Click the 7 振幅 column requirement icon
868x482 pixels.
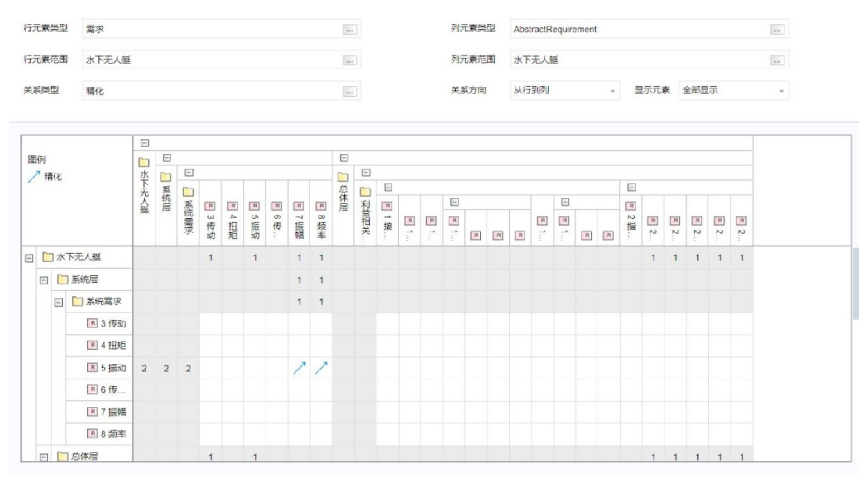[299, 206]
